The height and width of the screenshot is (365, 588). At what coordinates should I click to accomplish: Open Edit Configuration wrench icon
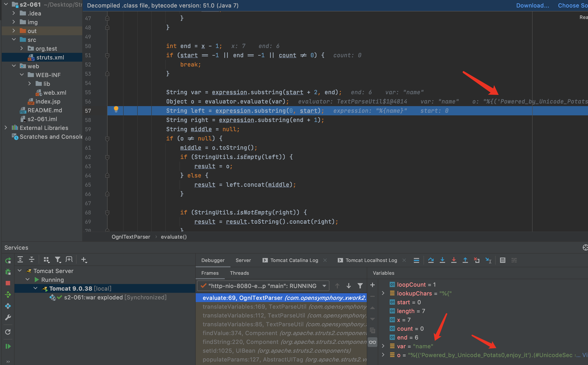tap(8, 317)
